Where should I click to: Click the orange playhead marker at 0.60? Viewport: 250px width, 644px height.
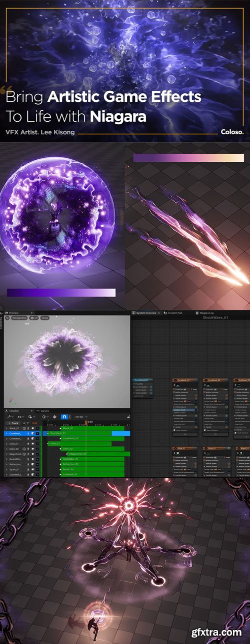click(x=86, y=423)
